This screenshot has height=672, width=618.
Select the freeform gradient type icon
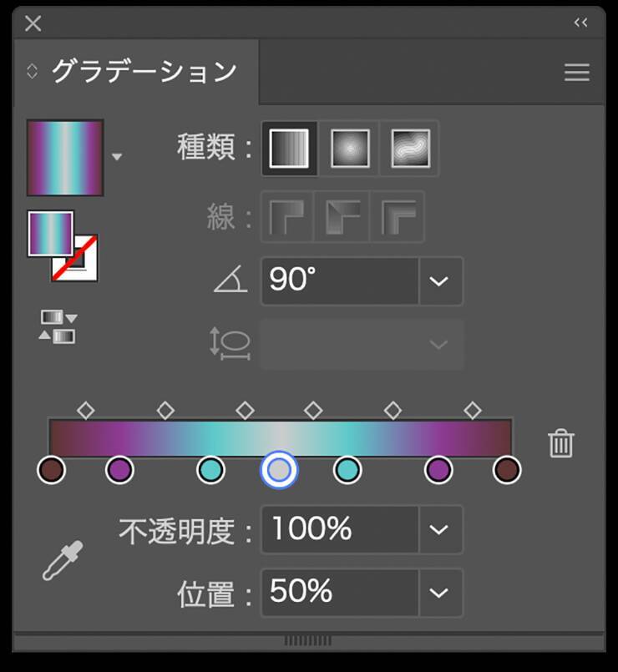click(x=410, y=149)
